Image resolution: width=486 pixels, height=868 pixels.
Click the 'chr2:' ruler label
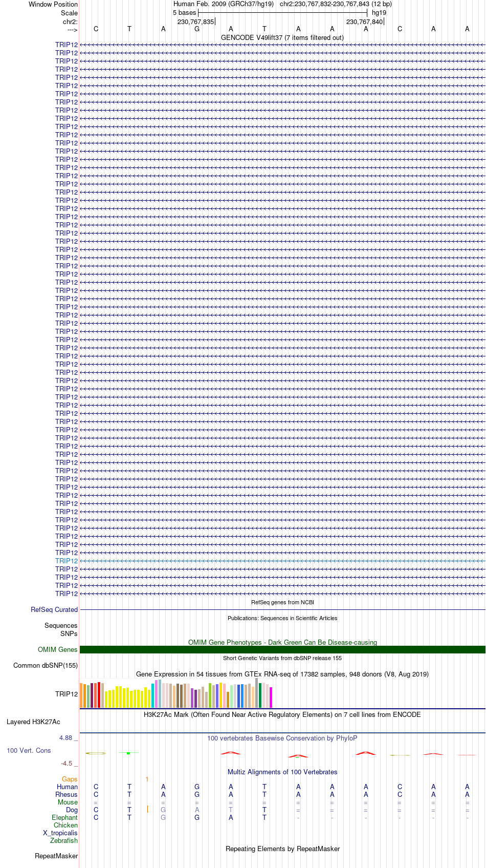point(70,22)
